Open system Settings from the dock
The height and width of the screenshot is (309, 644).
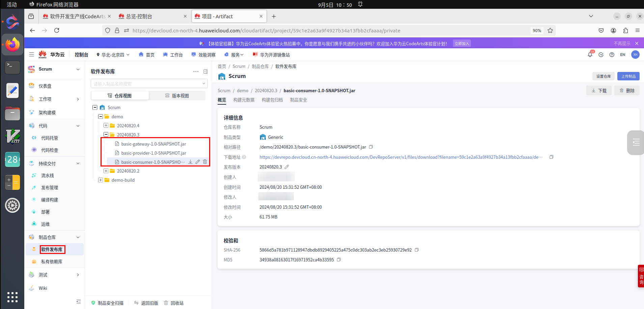pyautogui.click(x=12, y=205)
